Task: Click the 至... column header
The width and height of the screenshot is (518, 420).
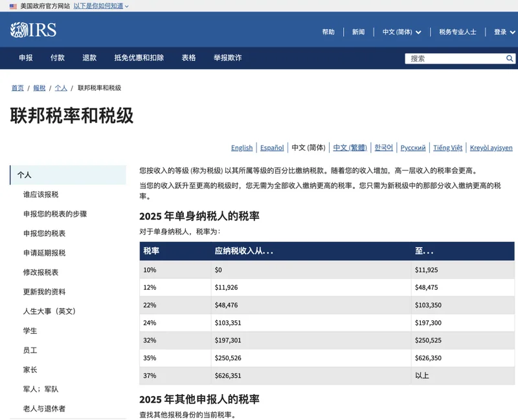Action: pos(463,251)
